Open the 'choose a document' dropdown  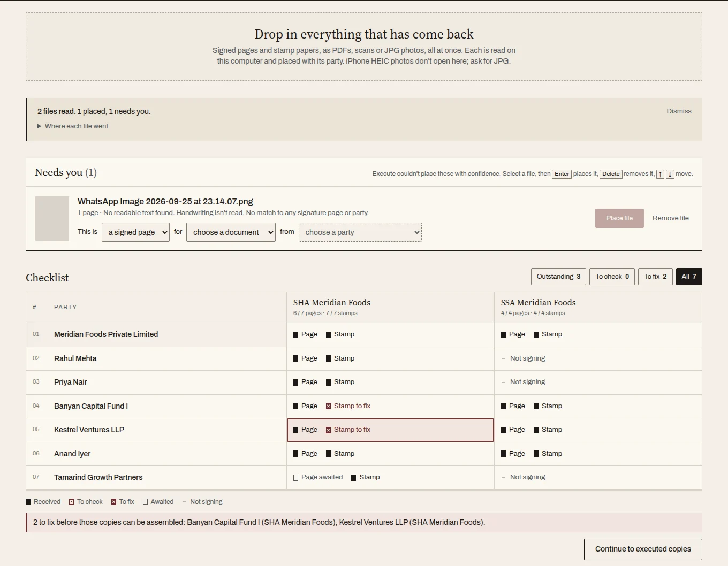[231, 232]
